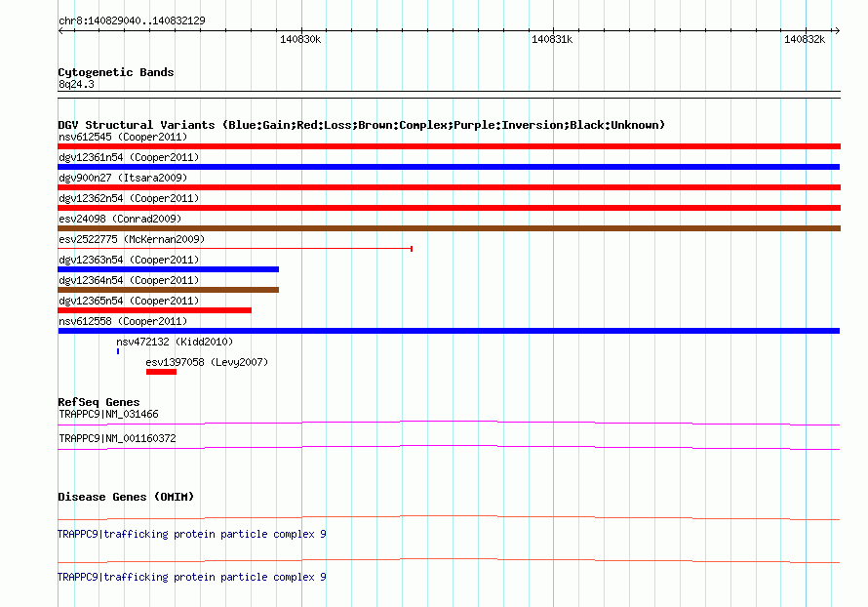Click the RefSeq Genes track heading
This screenshot has height=607, width=868.
pos(99,402)
